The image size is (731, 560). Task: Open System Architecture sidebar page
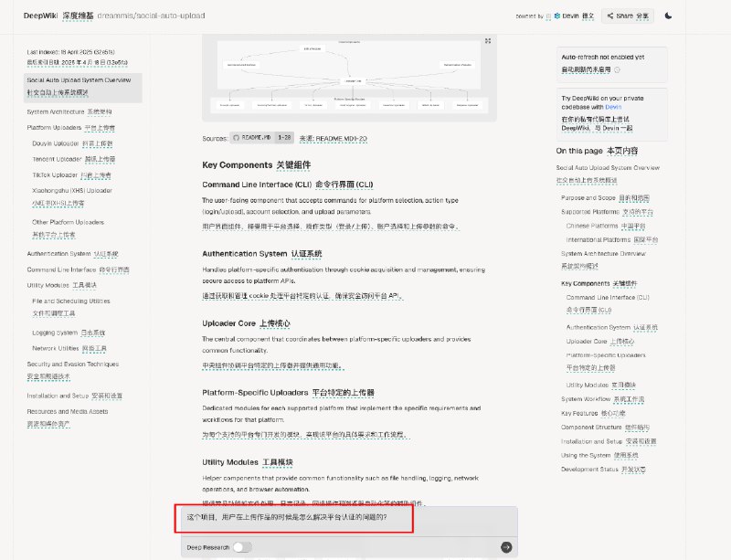pyautogui.click(x=69, y=111)
